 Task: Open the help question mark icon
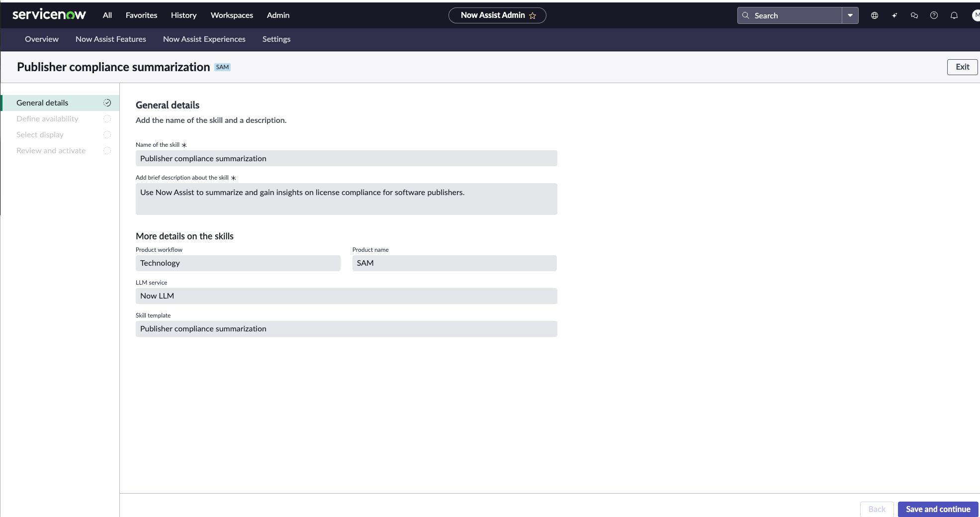pos(934,15)
